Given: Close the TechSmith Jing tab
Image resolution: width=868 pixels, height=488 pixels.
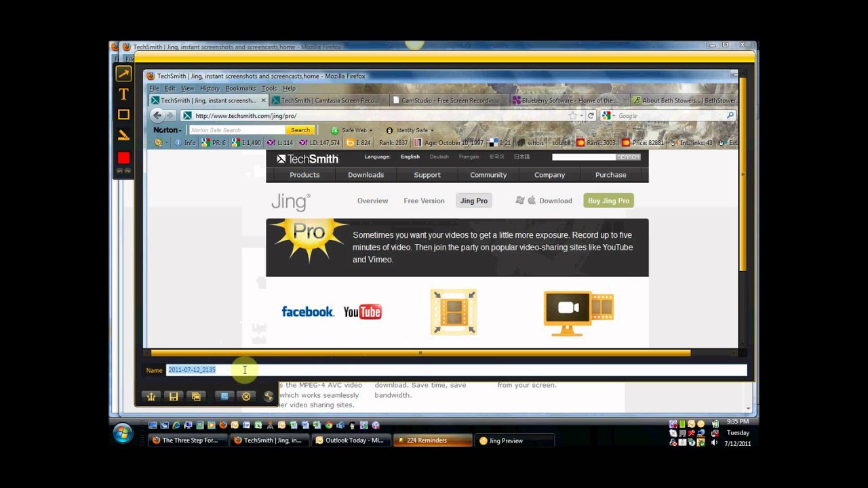Looking at the screenshot, I should pos(264,100).
